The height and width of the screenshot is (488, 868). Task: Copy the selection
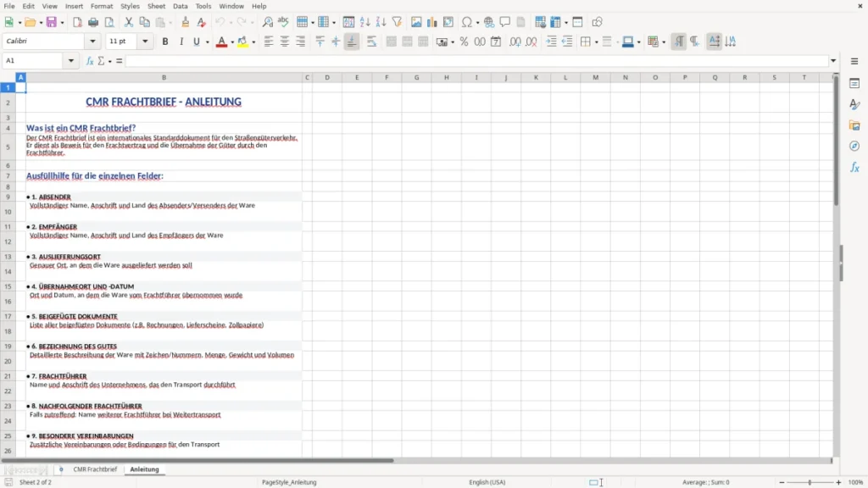[144, 22]
